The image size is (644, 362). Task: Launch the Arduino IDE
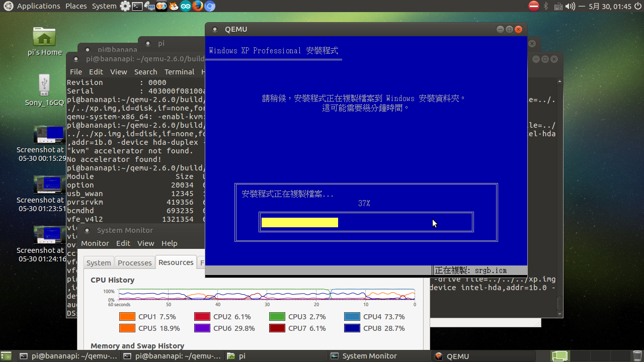tap(185, 6)
